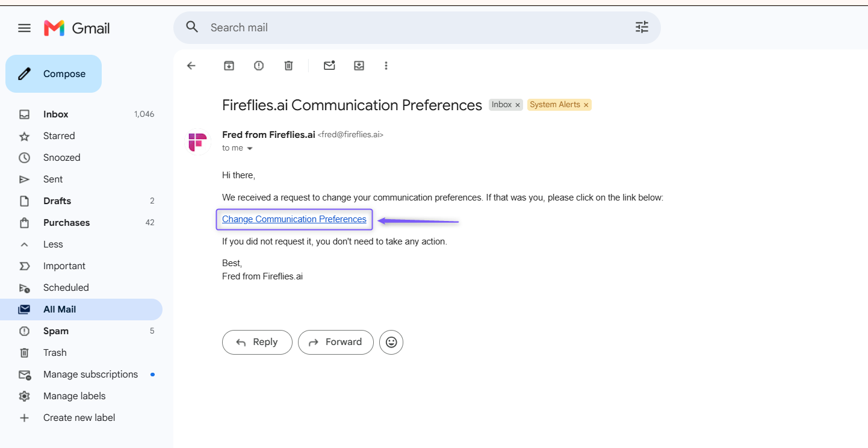
Task: Open search options filter icon
Action: [642, 27]
